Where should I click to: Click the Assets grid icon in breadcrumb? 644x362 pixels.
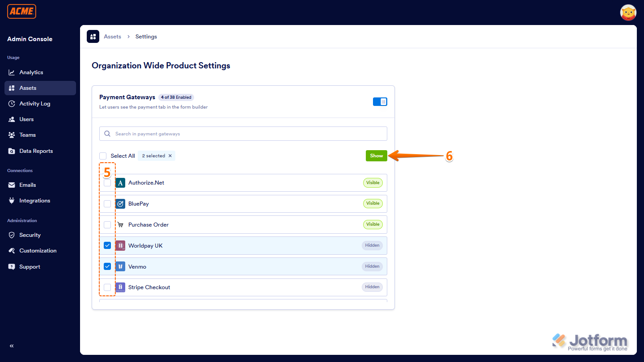[x=93, y=36]
